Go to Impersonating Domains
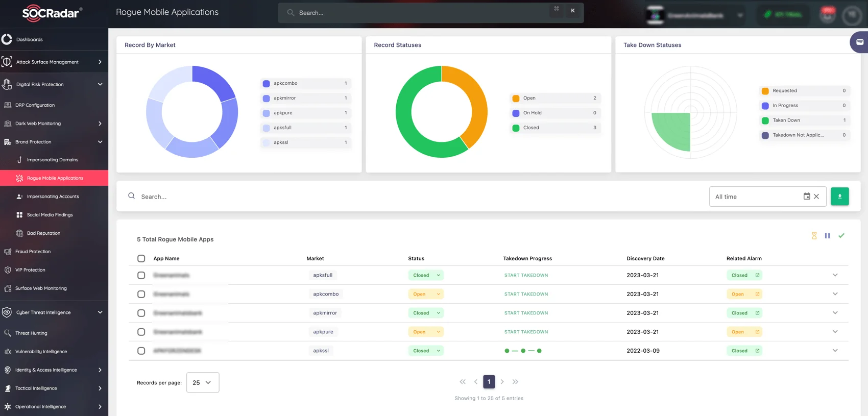868x416 pixels. click(54, 160)
